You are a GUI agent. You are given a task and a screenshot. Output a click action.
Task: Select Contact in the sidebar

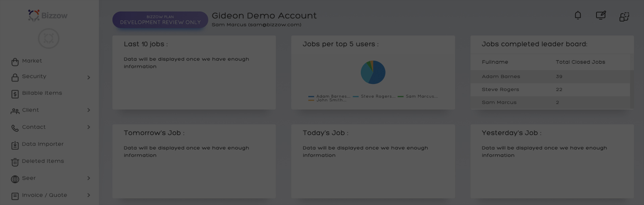(x=34, y=127)
